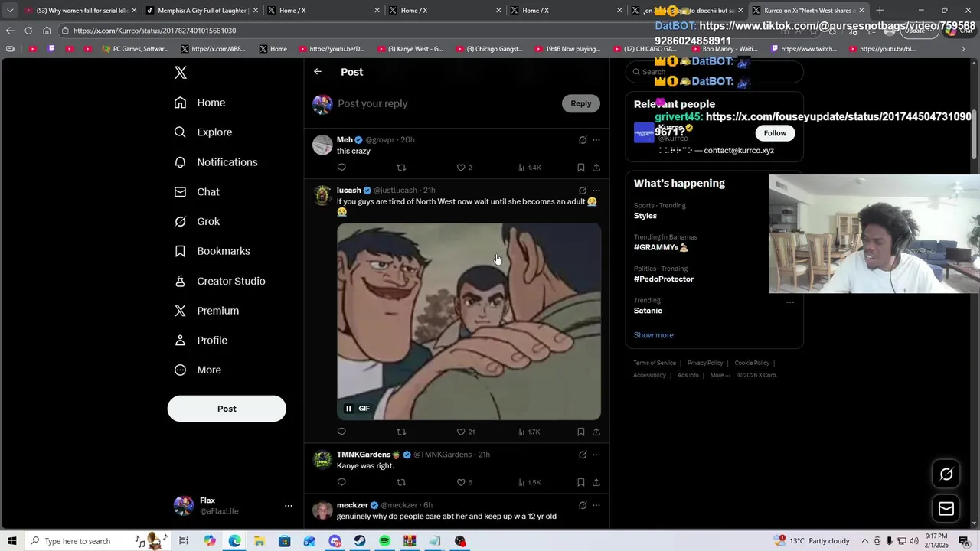Open more options on TMNKGardens' comment
Screen dimensions: 980x551
[x=596, y=455]
